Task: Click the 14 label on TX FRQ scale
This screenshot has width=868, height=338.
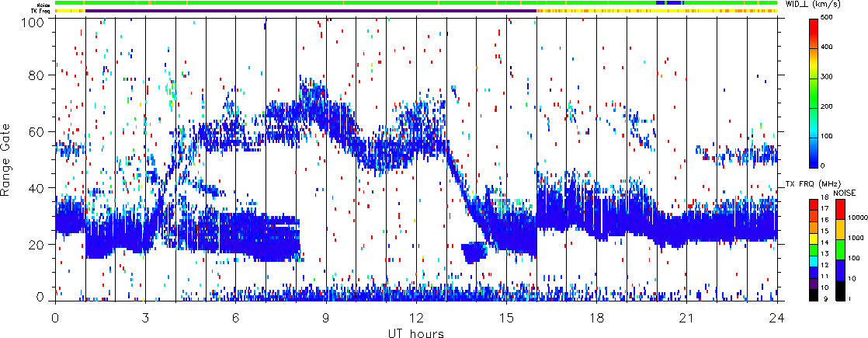Action: pos(826,242)
